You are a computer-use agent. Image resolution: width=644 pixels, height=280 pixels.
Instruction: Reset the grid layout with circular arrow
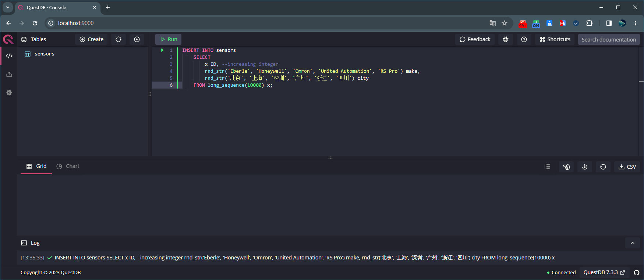[585, 167]
